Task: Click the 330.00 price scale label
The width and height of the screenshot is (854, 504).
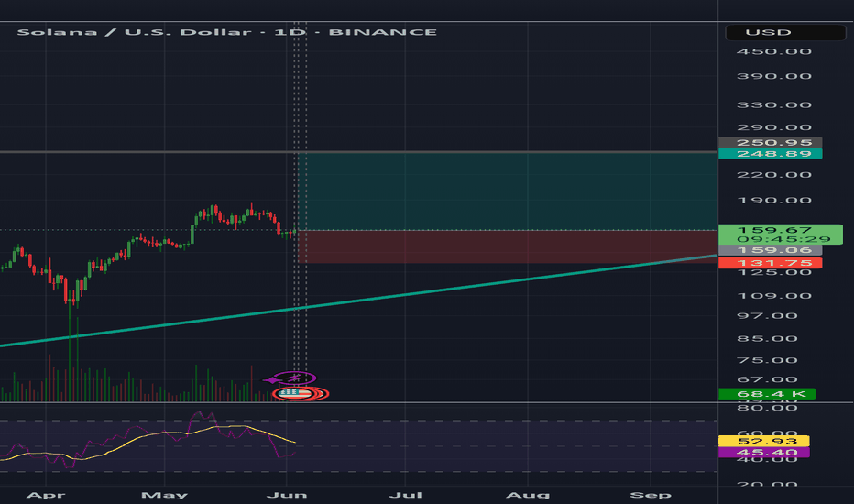Action: click(x=774, y=104)
